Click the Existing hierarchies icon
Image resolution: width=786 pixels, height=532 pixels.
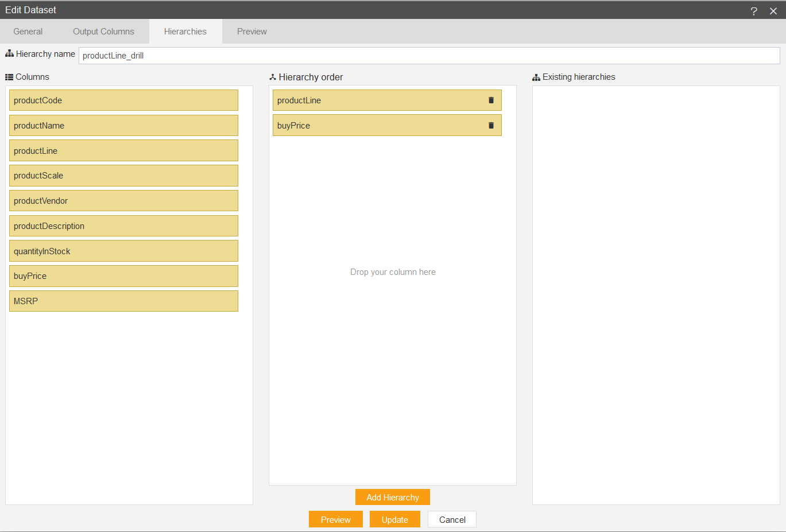(x=536, y=77)
